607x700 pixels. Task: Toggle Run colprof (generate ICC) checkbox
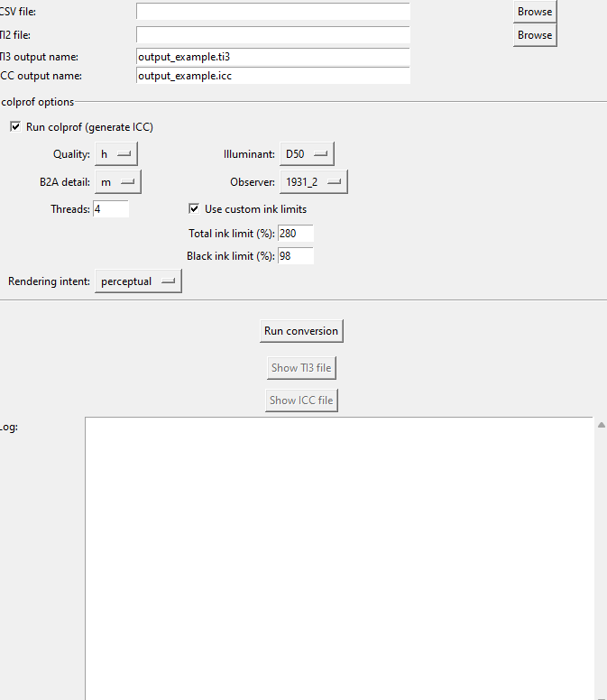[x=15, y=127]
